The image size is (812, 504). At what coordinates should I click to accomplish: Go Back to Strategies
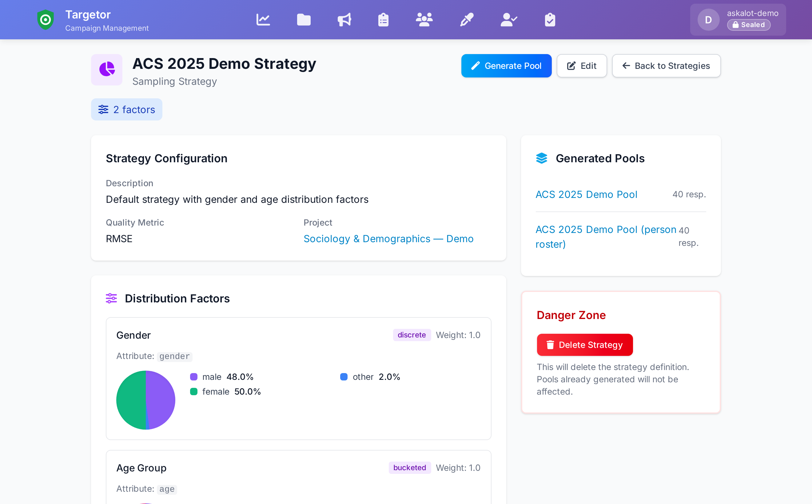coord(666,66)
